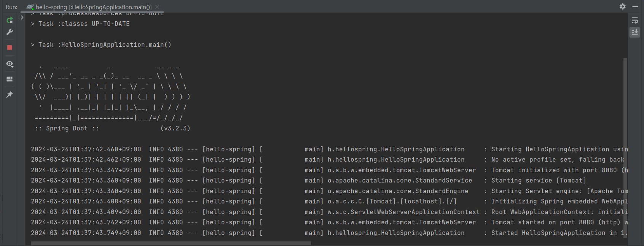Click 'Started HelloSpringApplication' log message
Viewport: 644px width, 246px height.
click(560, 233)
